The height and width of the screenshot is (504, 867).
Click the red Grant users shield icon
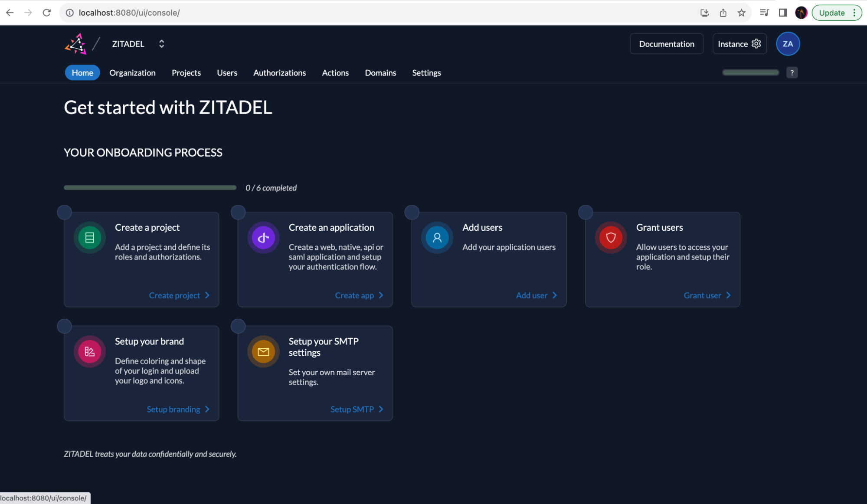[611, 238]
